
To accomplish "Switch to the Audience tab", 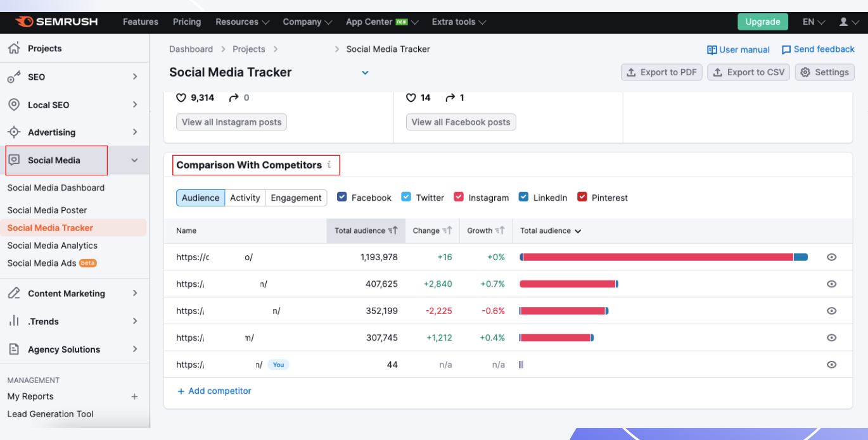I will 200,198.
